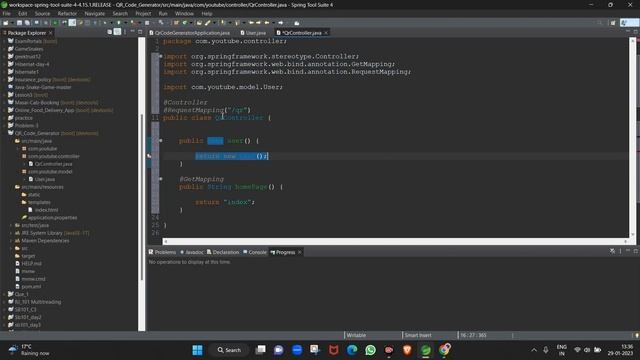Collapse the import block fold marker
This screenshot has height=360, width=640.
pyautogui.click(x=160, y=56)
